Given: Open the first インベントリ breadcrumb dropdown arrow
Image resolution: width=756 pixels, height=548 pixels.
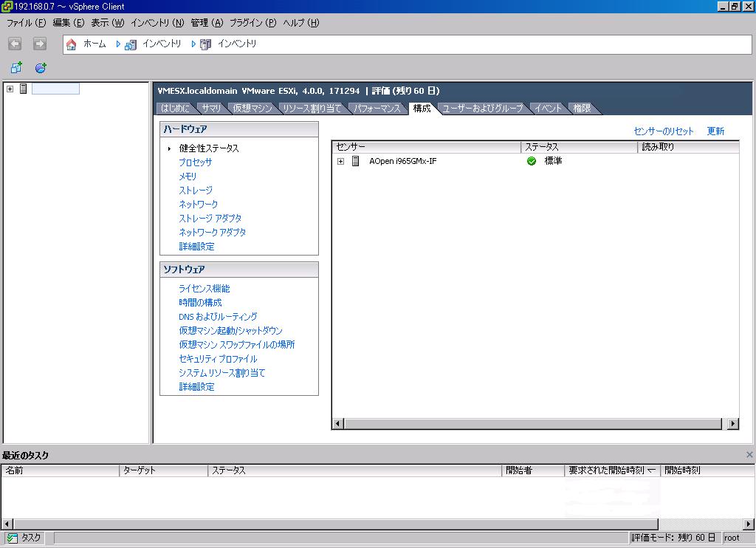Looking at the screenshot, I should pos(118,44).
